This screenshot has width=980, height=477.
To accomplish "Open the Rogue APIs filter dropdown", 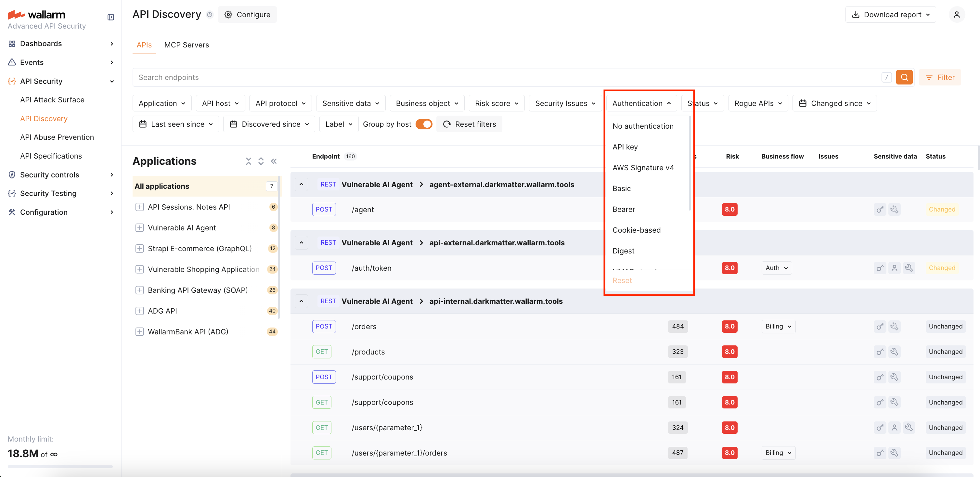I will (x=758, y=103).
